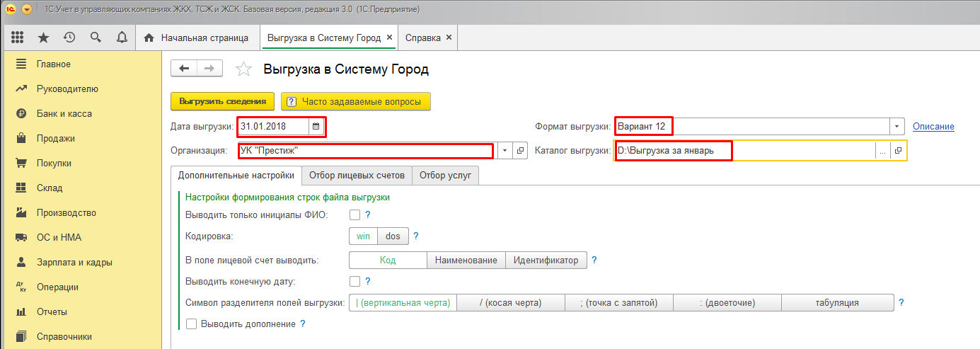The image size is (980, 349).
Task: Select точка с запятой separator
Action: click(x=619, y=303)
